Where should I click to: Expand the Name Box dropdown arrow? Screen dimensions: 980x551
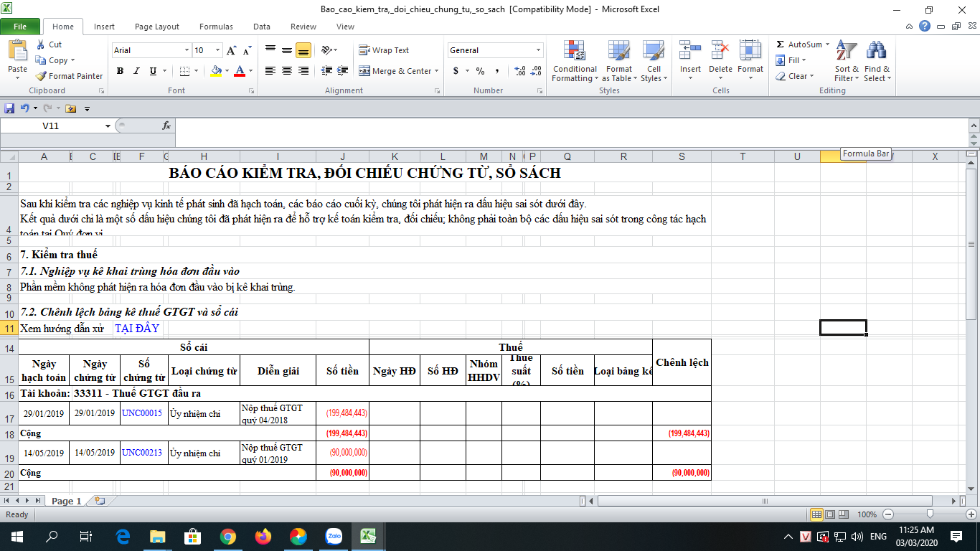pos(108,126)
